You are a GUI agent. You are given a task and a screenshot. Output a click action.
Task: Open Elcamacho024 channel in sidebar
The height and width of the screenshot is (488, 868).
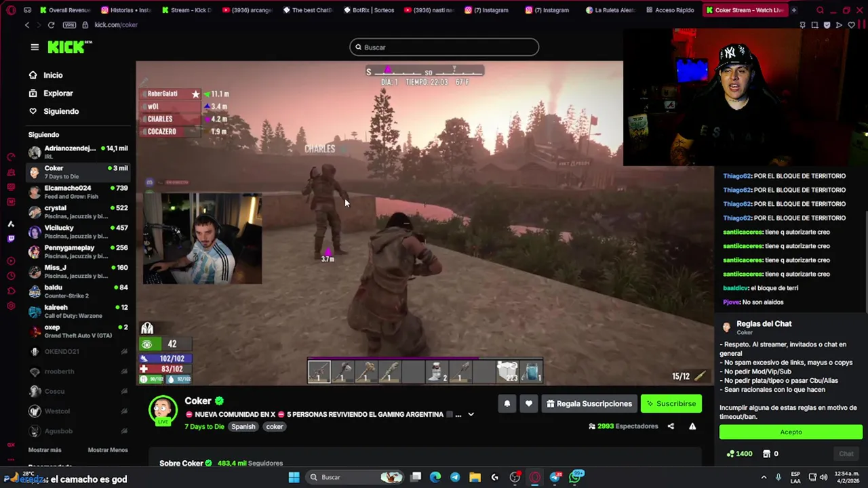tap(78, 192)
